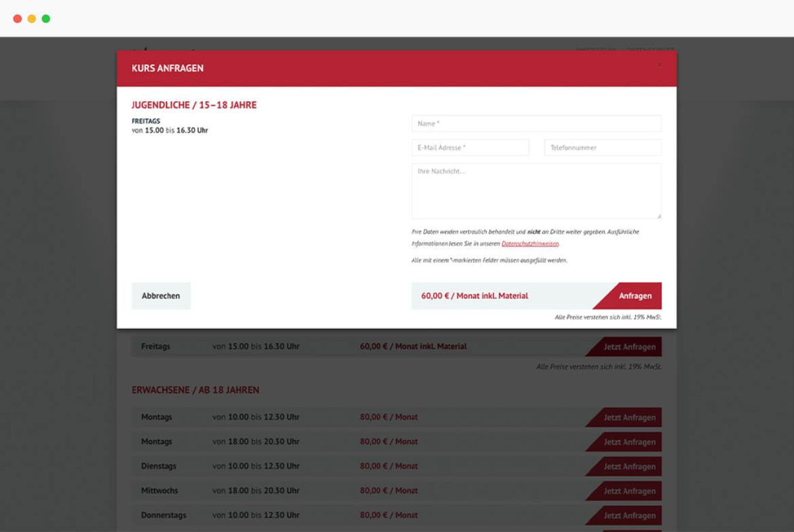794x532 pixels.
Task: Submit with the red Anfragen button
Action: [634, 296]
